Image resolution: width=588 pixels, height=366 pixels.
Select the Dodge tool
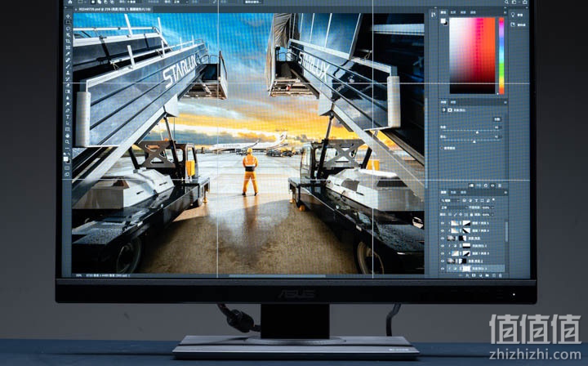(68, 105)
